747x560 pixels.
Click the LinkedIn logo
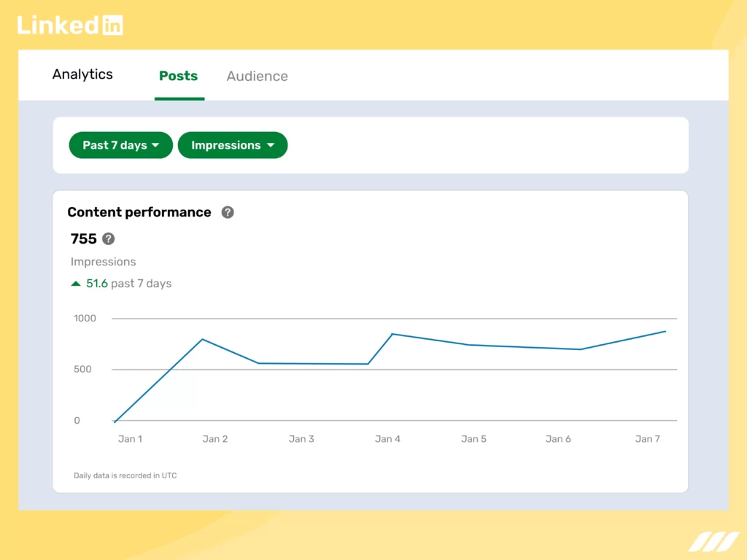coord(70,26)
